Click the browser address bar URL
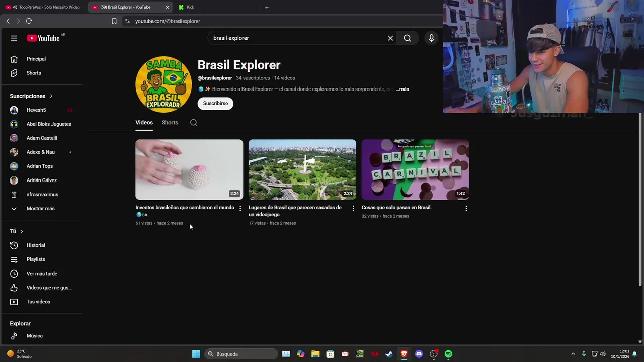Screen dimensions: 644x362 tap(168, 21)
